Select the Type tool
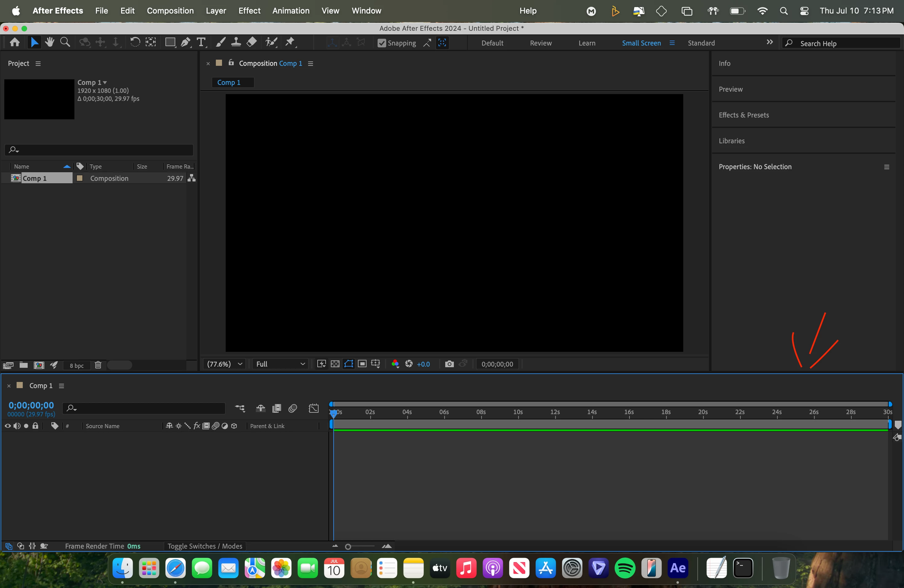904x588 pixels. 201,42
